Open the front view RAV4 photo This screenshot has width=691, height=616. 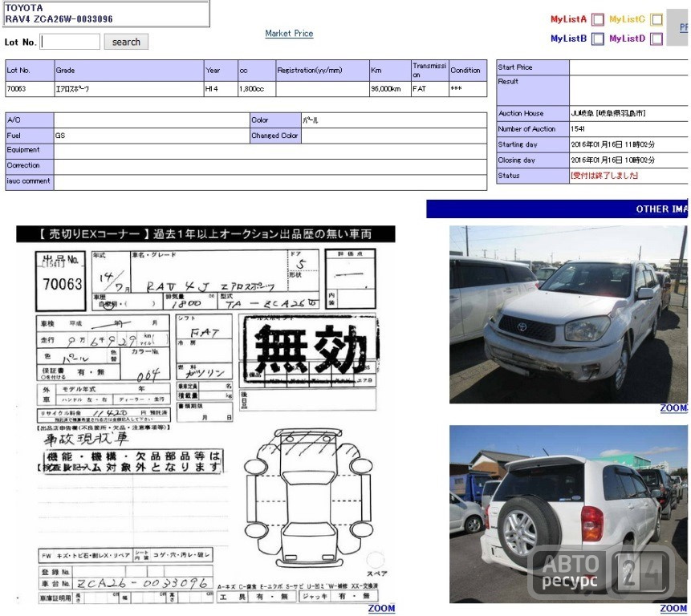pos(568,314)
